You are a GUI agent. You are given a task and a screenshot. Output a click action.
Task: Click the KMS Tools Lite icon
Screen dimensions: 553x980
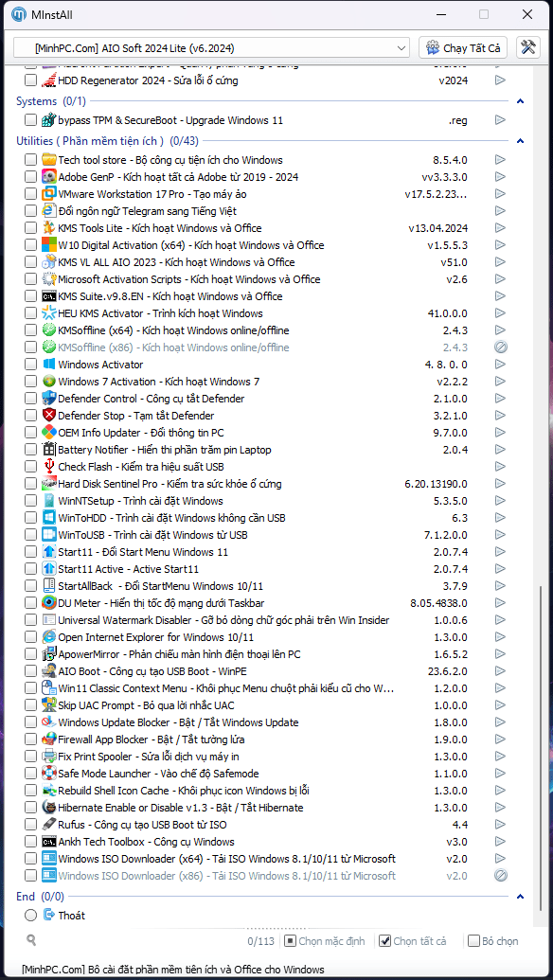[48, 228]
